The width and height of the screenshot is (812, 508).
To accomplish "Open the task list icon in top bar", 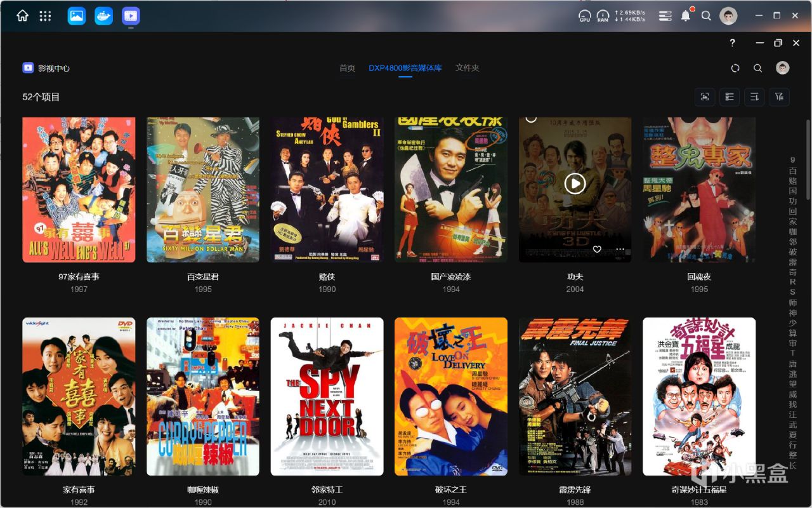I will click(665, 16).
